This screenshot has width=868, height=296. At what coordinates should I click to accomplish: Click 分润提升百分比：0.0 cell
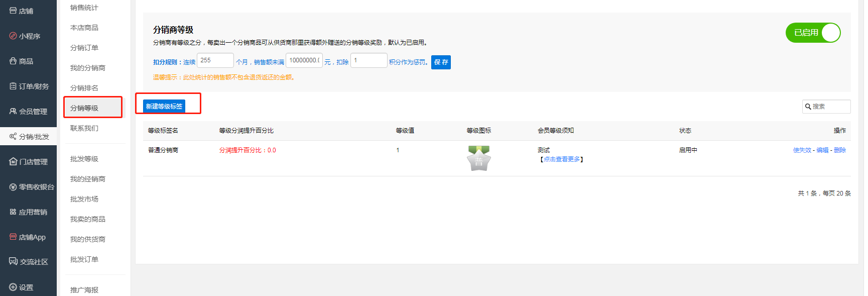pos(247,150)
